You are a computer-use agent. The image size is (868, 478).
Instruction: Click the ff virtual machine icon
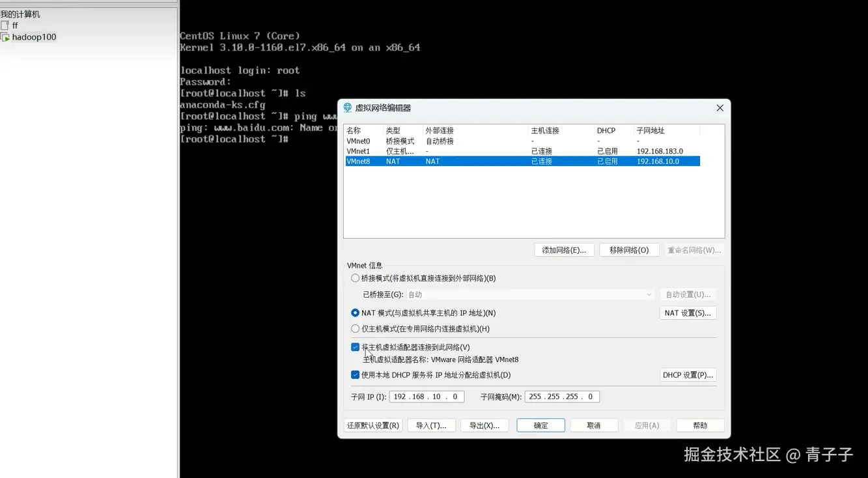5,25
